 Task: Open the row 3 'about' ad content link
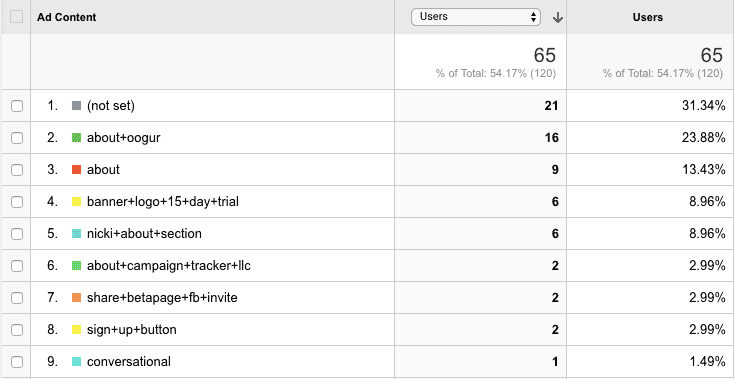[103, 169]
